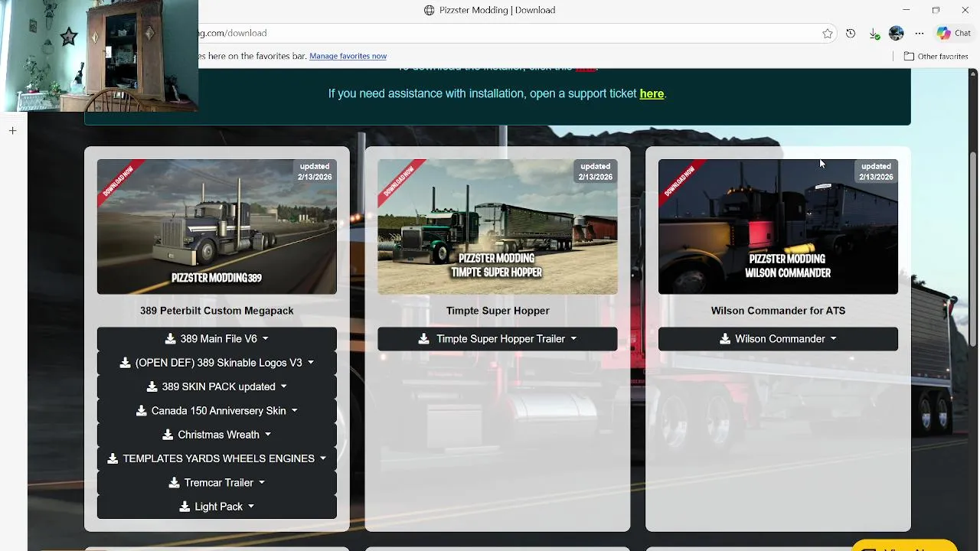Click download icon beside Wilson Commander
Image resolution: width=980 pixels, height=551 pixels.
click(725, 338)
